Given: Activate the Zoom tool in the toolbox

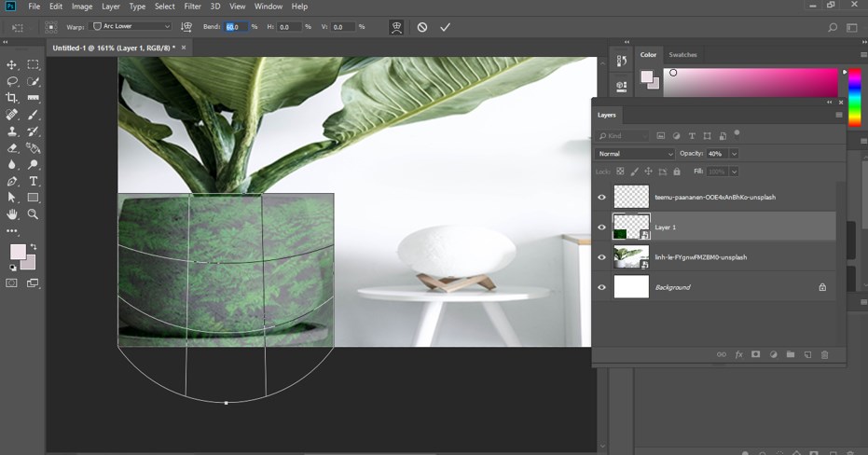Looking at the screenshot, I should tap(34, 214).
